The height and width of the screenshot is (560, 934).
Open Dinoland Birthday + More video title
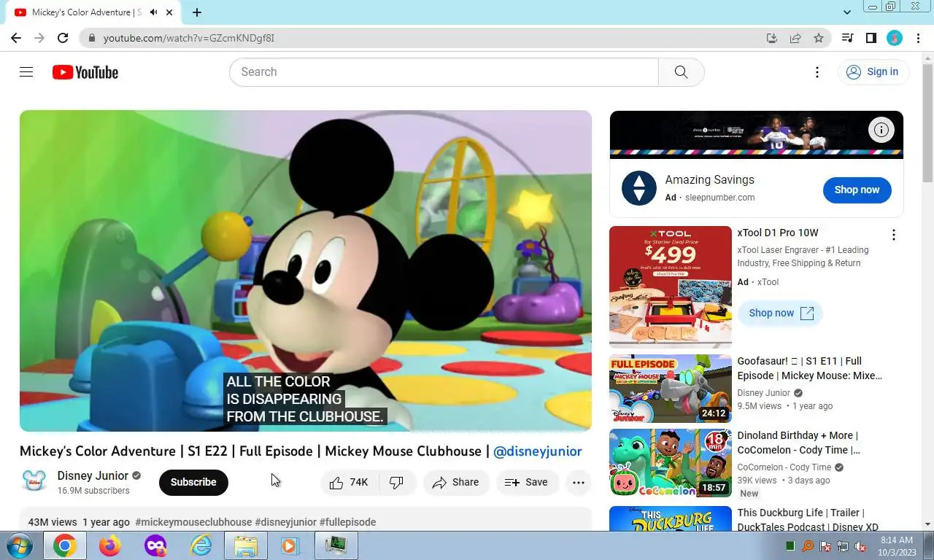coord(799,443)
